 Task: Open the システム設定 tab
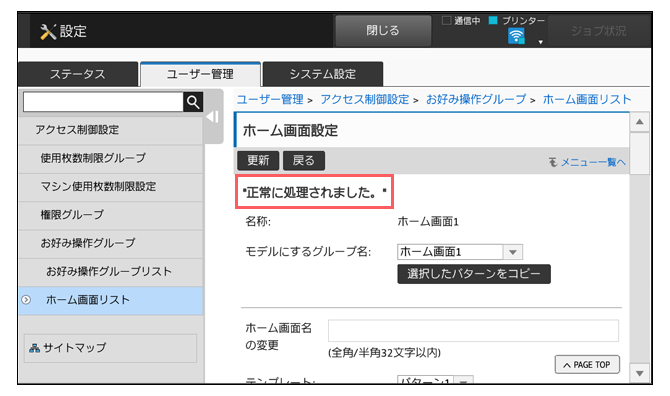click(x=323, y=74)
